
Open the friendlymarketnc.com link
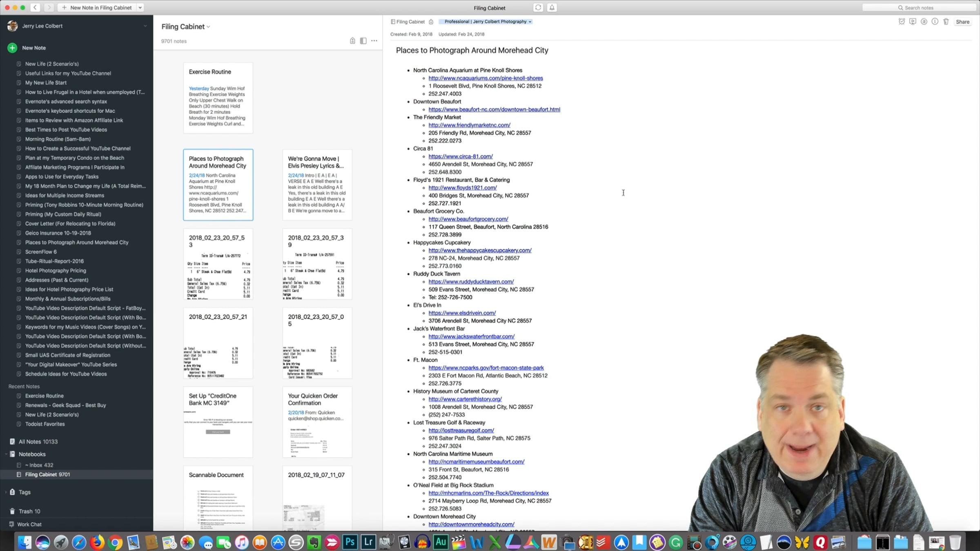coord(469,125)
